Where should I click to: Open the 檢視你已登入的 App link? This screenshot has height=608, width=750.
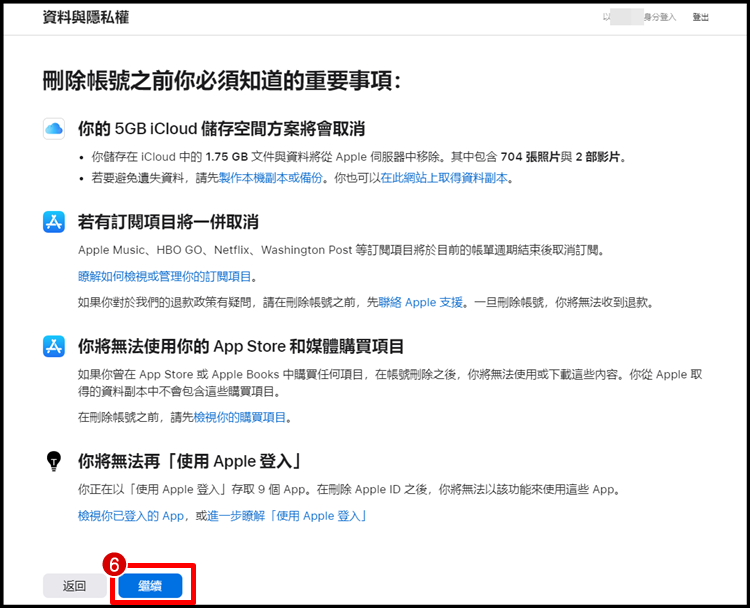tap(131, 516)
